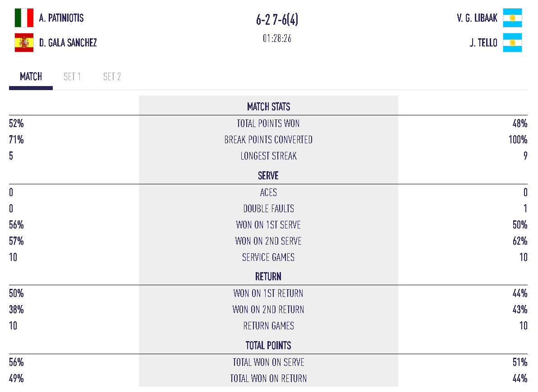Viewport: 538px width, 392px height.
Task: Click the Italian flag icon beside A. Patiniotis
Action: click(24, 18)
